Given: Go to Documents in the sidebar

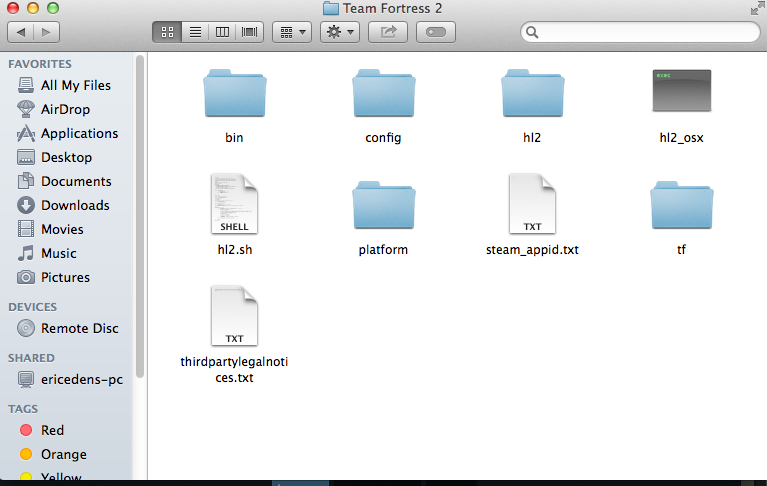Looking at the screenshot, I should 66,181.
